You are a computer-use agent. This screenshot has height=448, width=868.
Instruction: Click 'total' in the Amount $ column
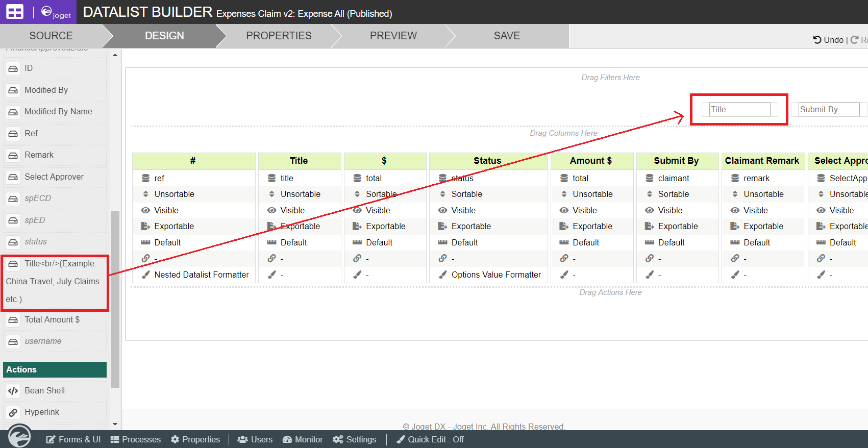[x=580, y=178]
